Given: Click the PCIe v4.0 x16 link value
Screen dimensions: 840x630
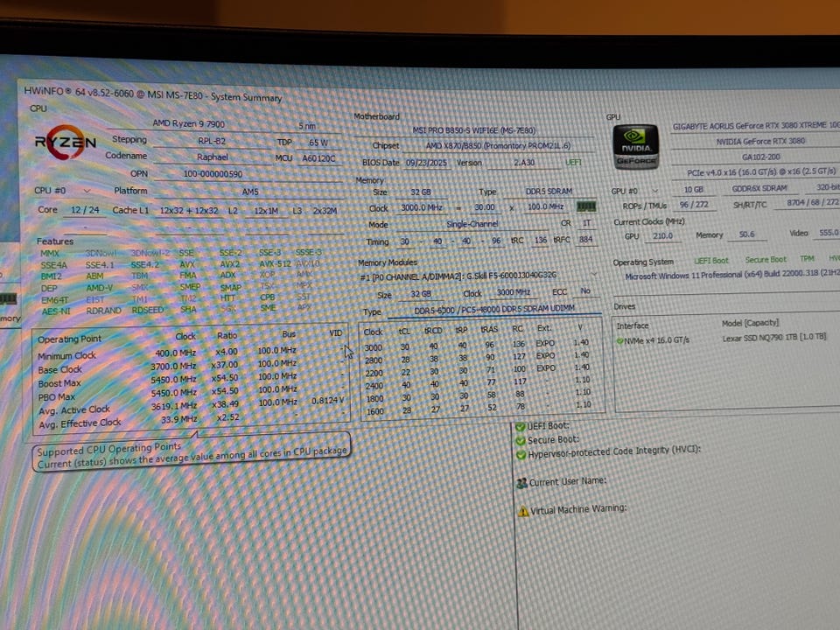Looking at the screenshot, I should click(x=761, y=172).
